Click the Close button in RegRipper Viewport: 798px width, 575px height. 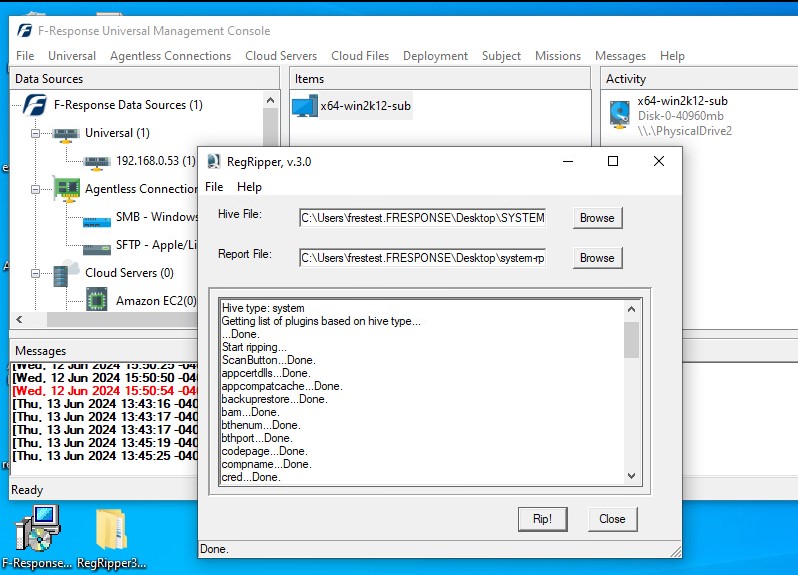point(612,519)
